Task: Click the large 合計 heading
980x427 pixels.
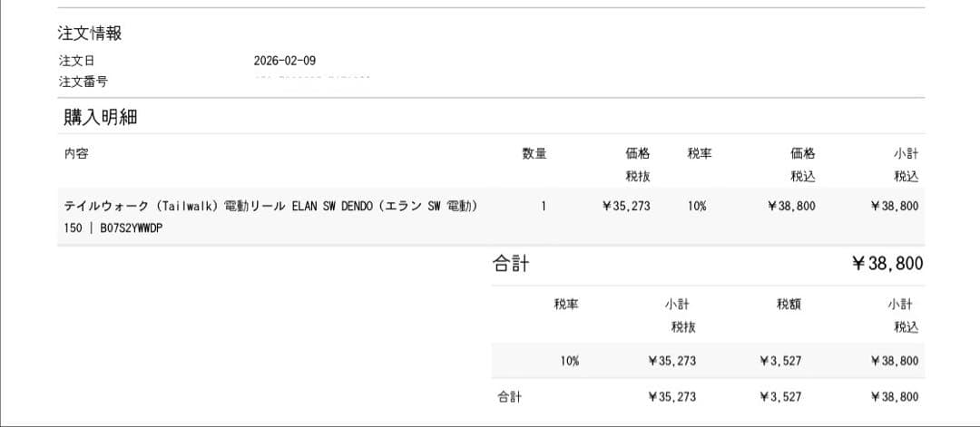Action: point(511,264)
